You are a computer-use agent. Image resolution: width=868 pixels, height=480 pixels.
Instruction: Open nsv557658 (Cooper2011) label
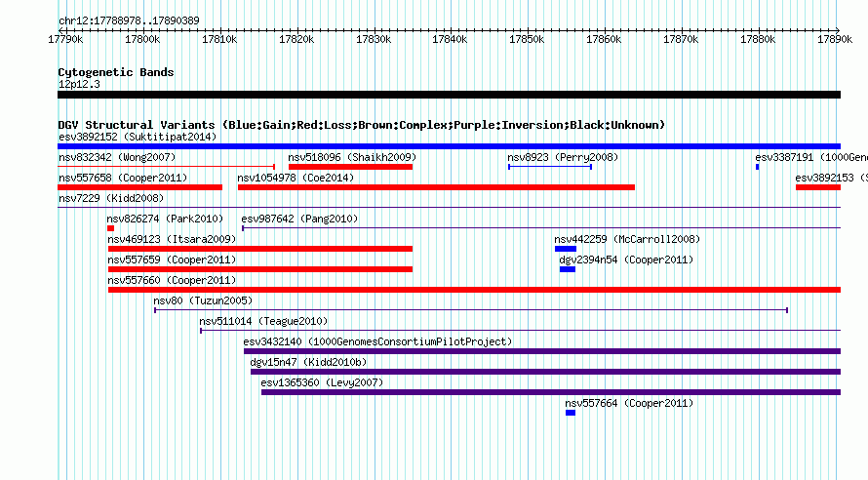click(x=123, y=178)
